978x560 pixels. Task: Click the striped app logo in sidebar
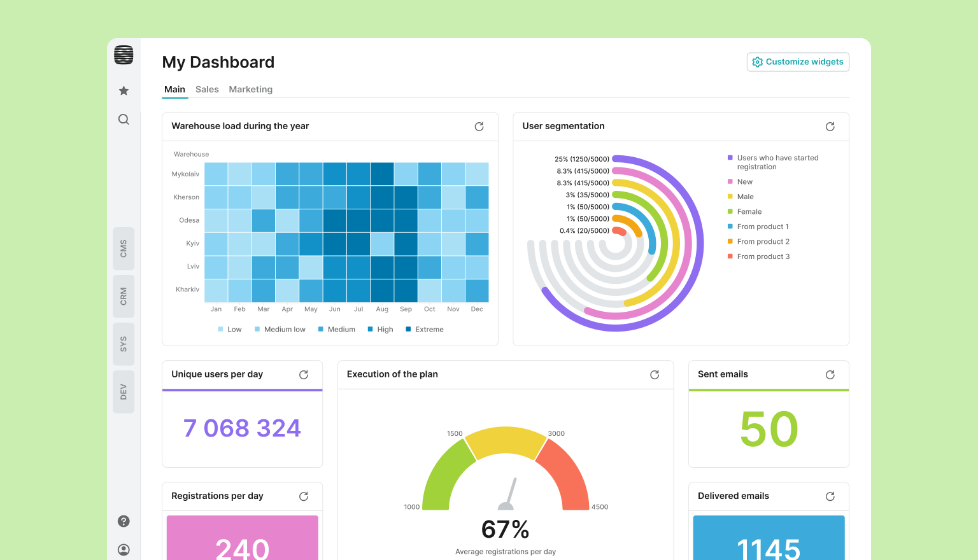[x=124, y=55]
